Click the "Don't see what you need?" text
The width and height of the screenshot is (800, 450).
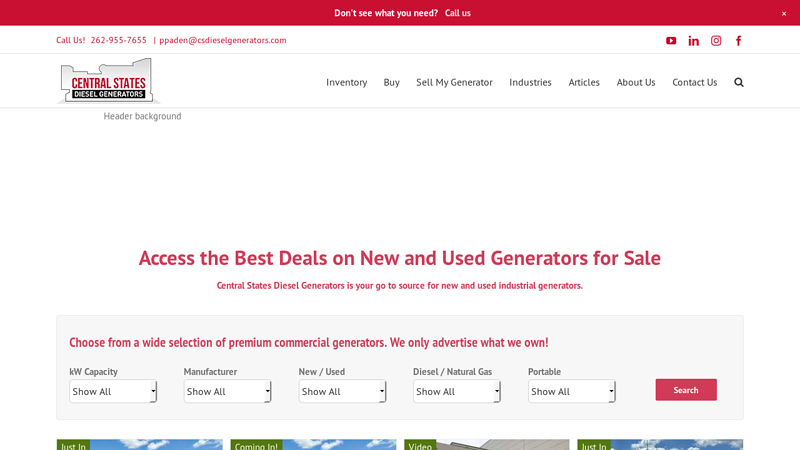(386, 13)
